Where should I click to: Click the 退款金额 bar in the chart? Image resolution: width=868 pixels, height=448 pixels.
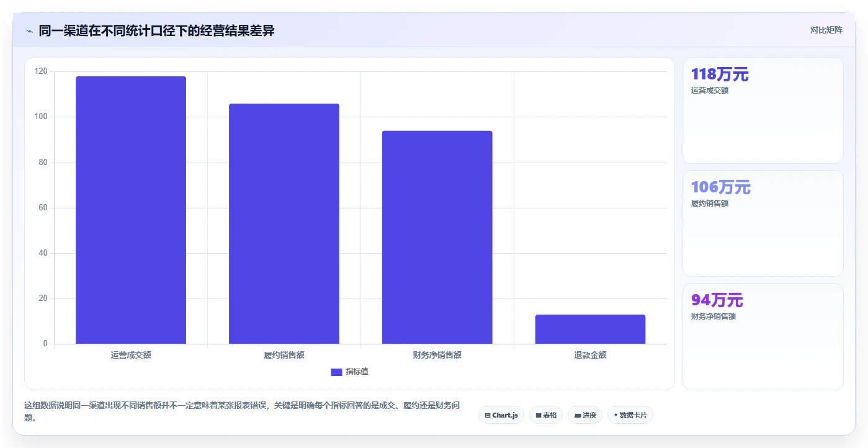590,329
